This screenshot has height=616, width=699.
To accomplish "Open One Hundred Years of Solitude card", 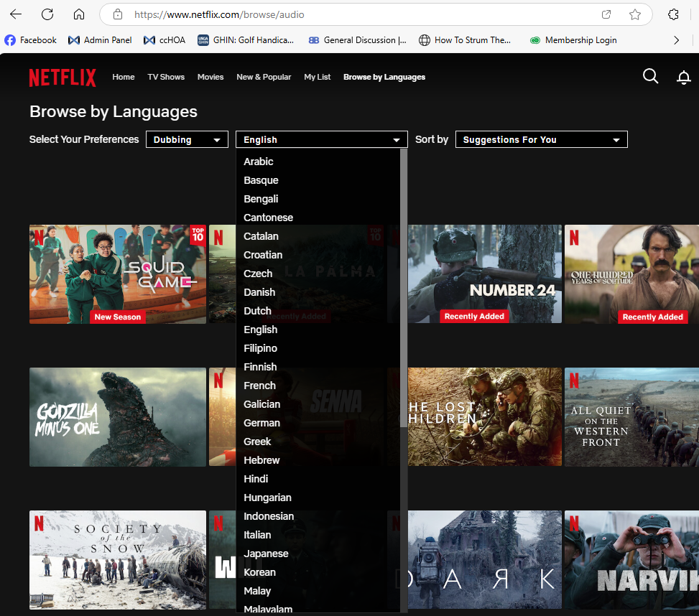I will click(631, 274).
